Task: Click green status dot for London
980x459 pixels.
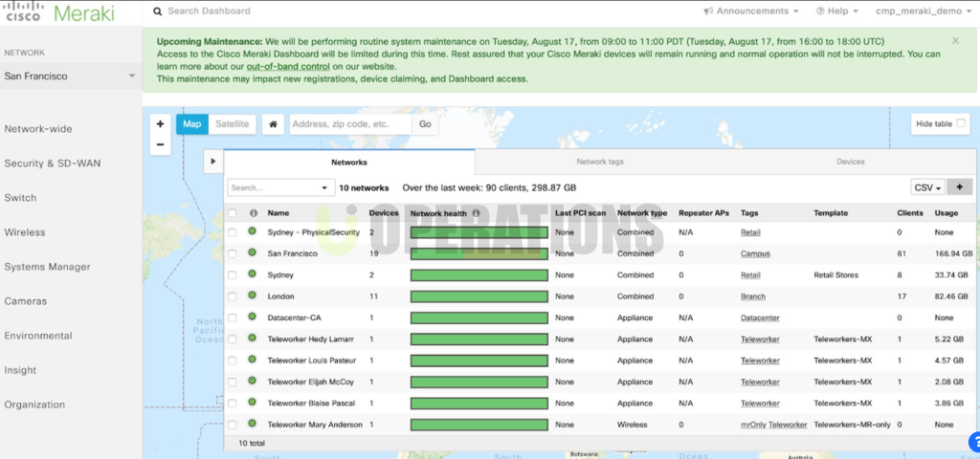Action: pyautogui.click(x=252, y=295)
